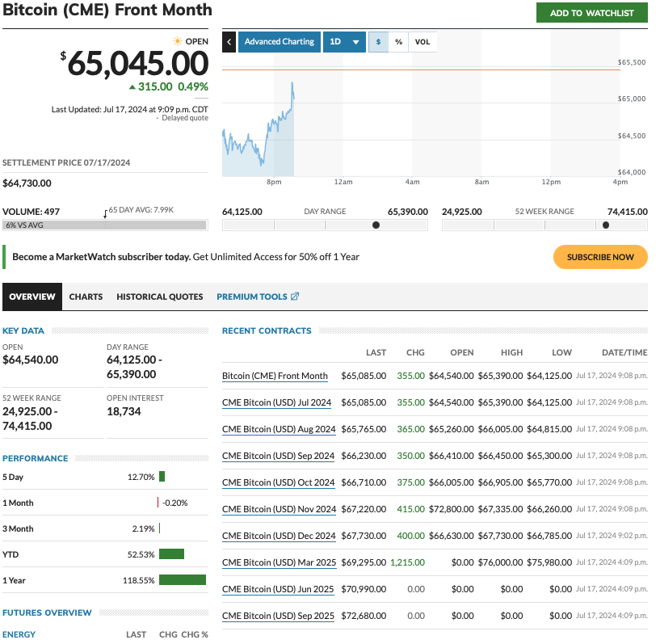This screenshot has height=644, width=660.
Task: Click the external-link icon next to PREMIUM TOOLS
Action: [x=292, y=296]
